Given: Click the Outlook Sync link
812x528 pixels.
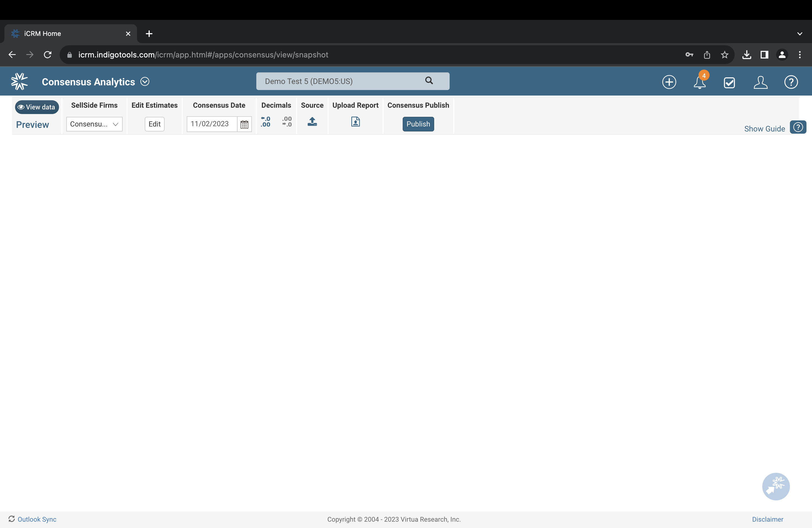Looking at the screenshot, I should 37,519.
